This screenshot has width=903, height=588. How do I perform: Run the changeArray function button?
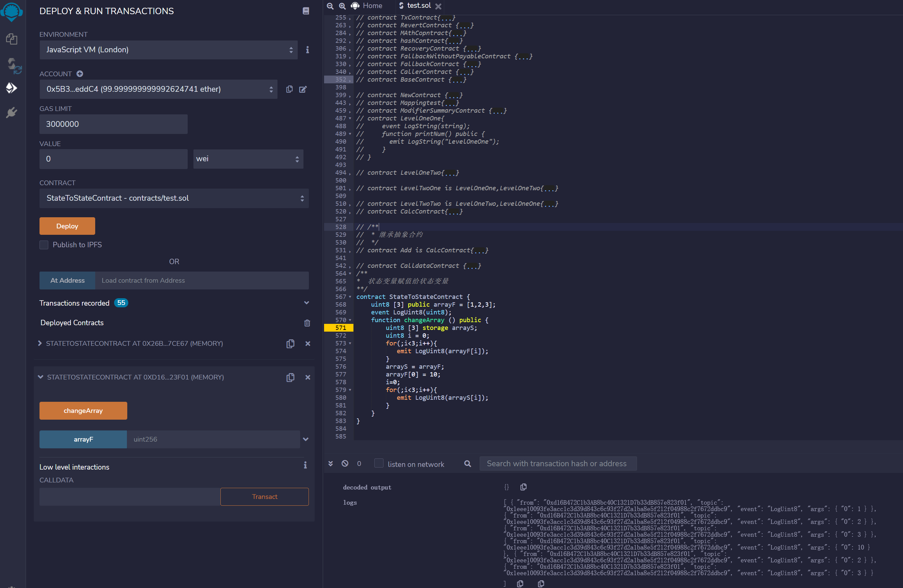click(x=83, y=411)
